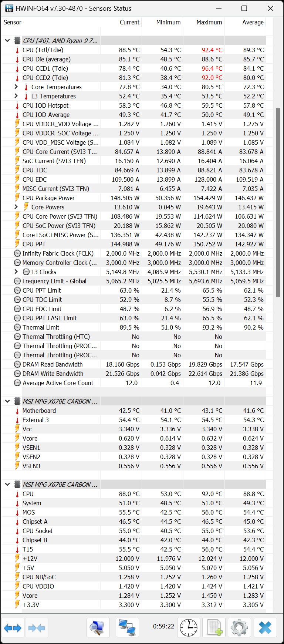
Task: Select the CPU (Tctl/Tdie) temperature row
Action: click(133, 50)
